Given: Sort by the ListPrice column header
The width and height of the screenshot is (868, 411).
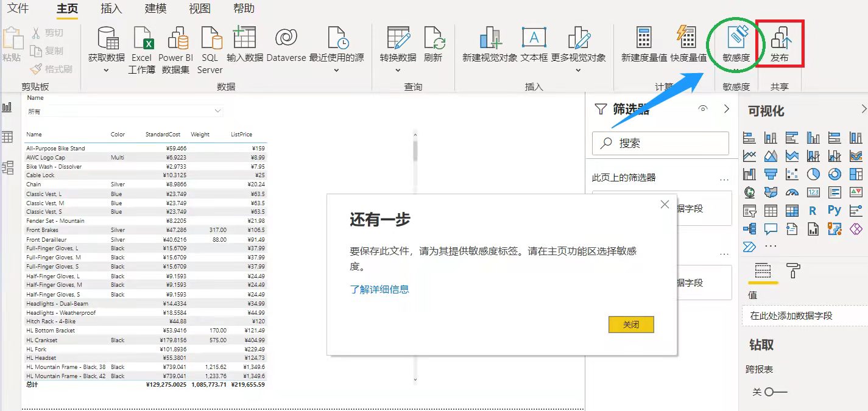Looking at the screenshot, I should [x=241, y=135].
